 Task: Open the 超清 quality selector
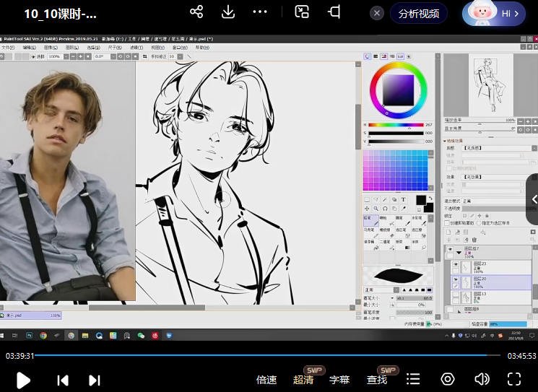click(303, 380)
